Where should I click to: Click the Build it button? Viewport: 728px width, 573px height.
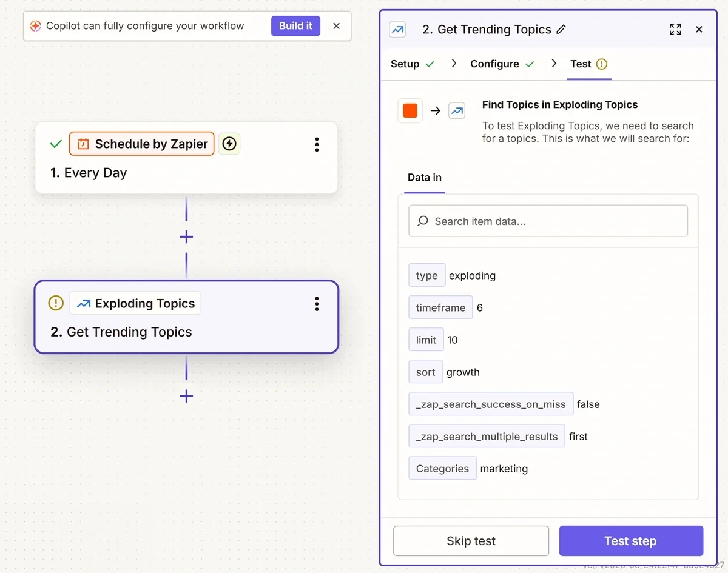coord(295,26)
